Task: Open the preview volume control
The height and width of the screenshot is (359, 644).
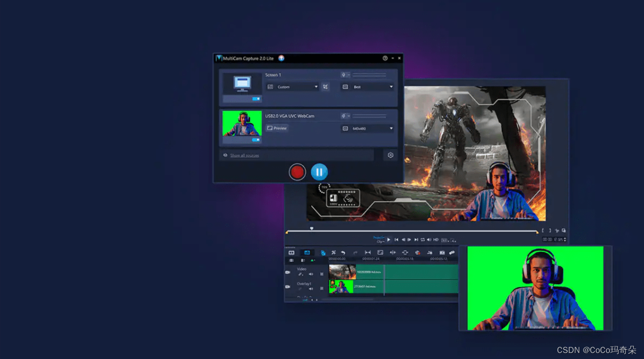Action: click(x=429, y=239)
